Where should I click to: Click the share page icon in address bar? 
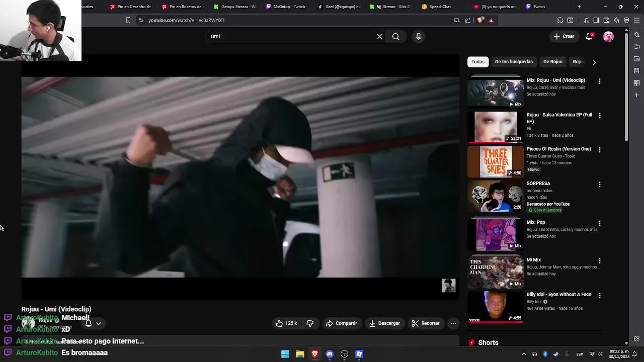pos(468,20)
